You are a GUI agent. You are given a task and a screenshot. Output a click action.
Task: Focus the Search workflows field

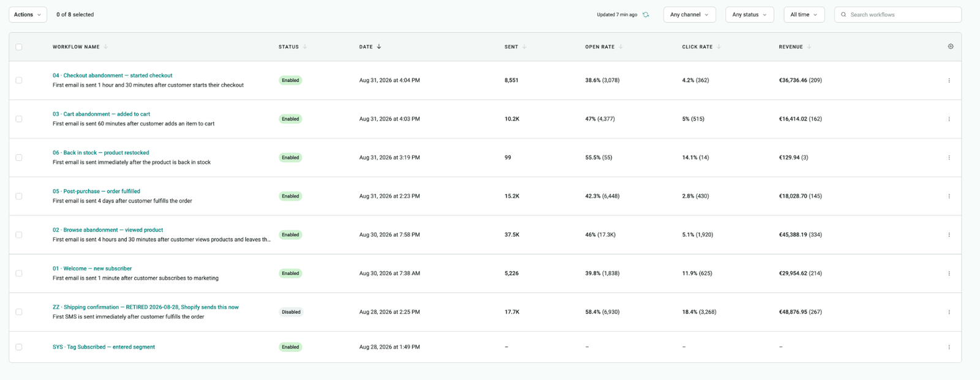coord(898,15)
